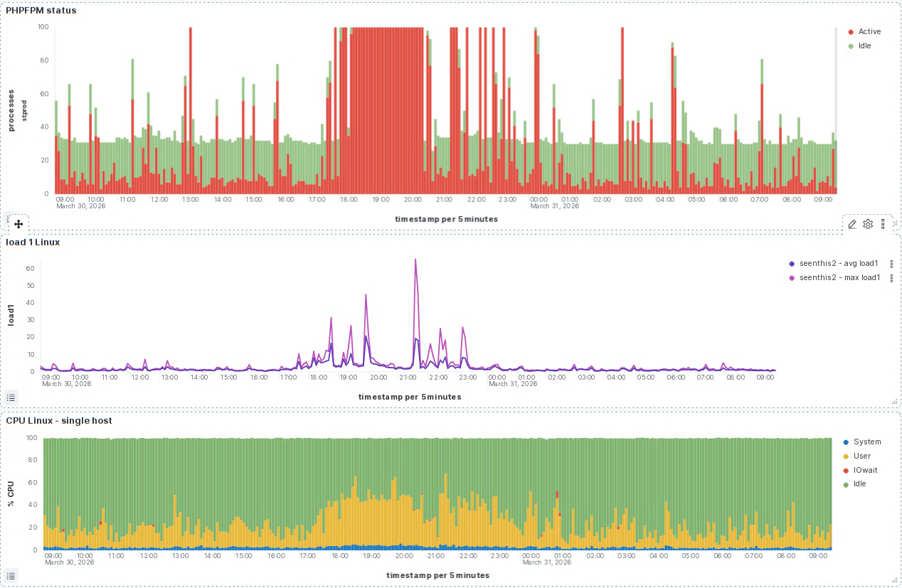
Task: Toggle legend icon on load 1 Linux panel
Action: coord(11,397)
